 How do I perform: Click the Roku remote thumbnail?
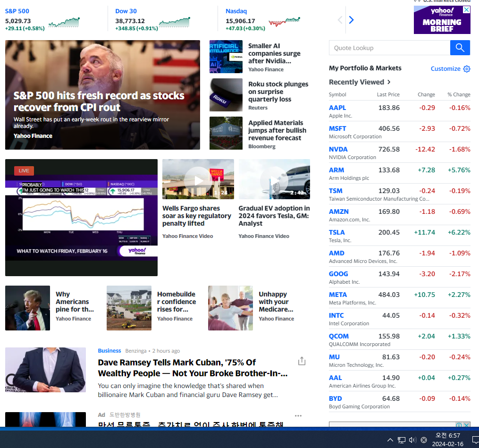(226, 95)
